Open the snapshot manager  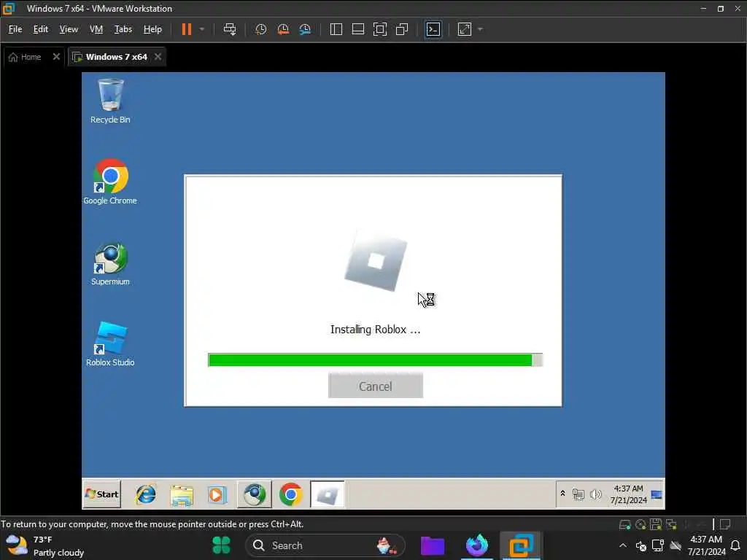[305, 29]
